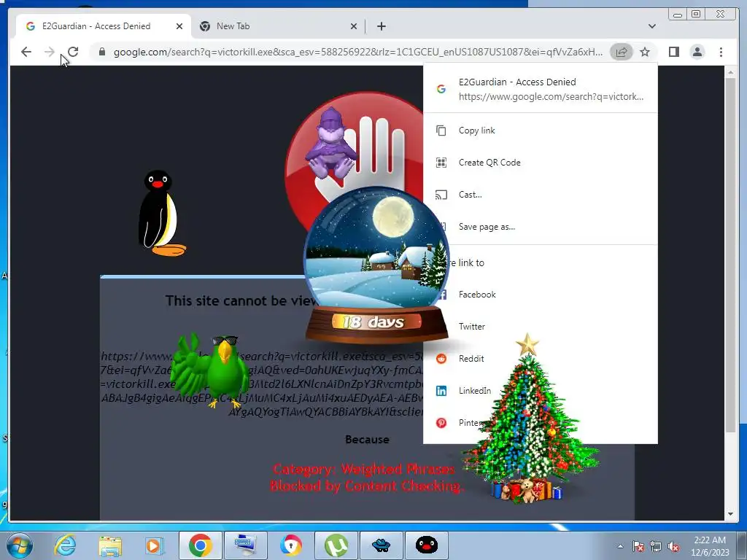Select Cast... from share menu
The height and width of the screenshot is (560, 747).
[x=541, y=194]
